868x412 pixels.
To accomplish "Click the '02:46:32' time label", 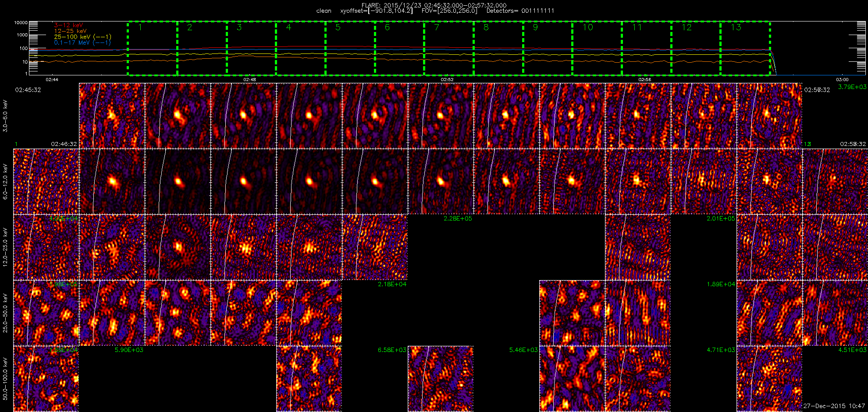I will click(x=64, y=144).
